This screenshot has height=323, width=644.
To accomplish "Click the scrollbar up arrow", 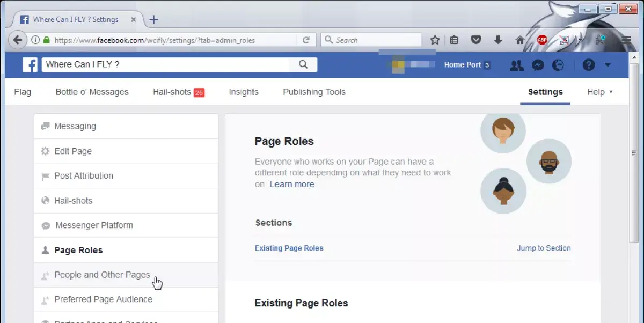I will point(633,56).
